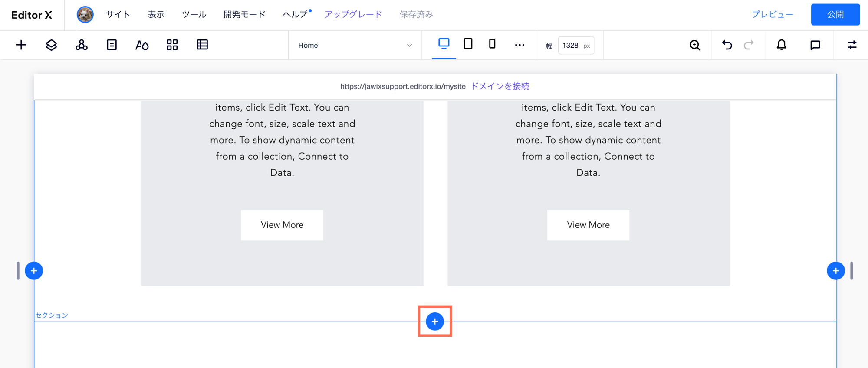
Task: Open notifications bell
Action: tap(781, 45)
